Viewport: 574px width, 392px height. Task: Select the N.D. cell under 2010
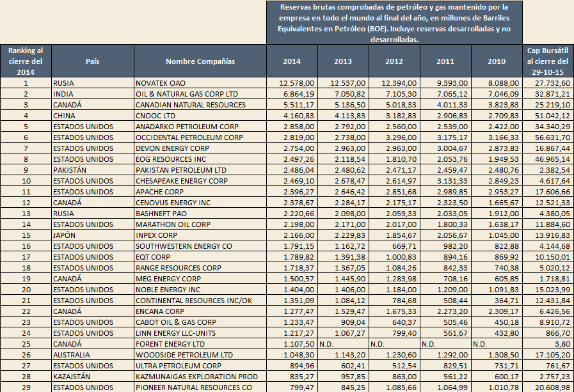(x=497, y=344)
